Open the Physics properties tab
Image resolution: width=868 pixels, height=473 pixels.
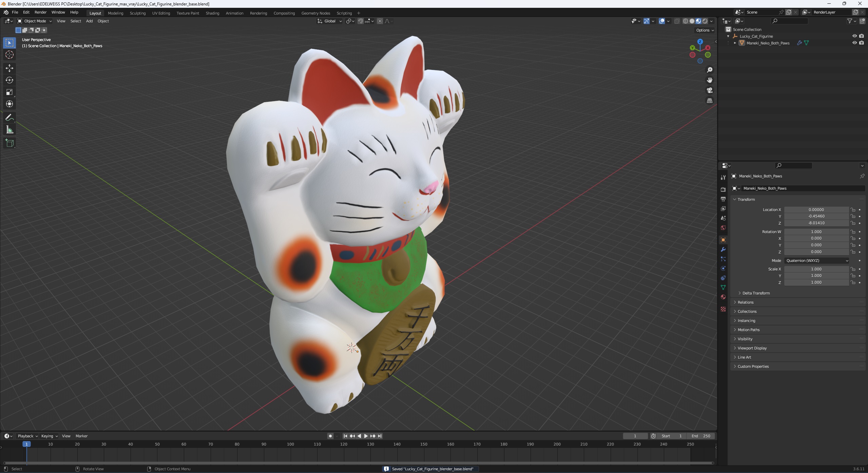coord(723,268)
